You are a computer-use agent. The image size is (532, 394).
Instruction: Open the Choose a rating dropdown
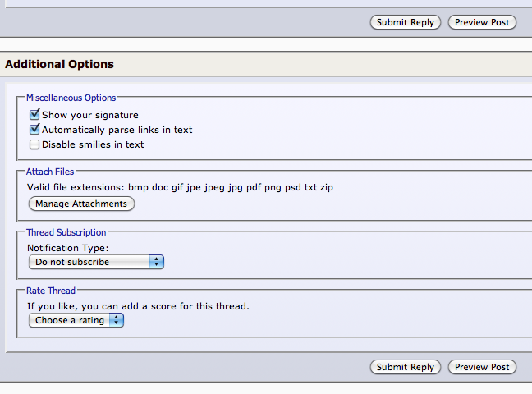(x=76, y=320)
